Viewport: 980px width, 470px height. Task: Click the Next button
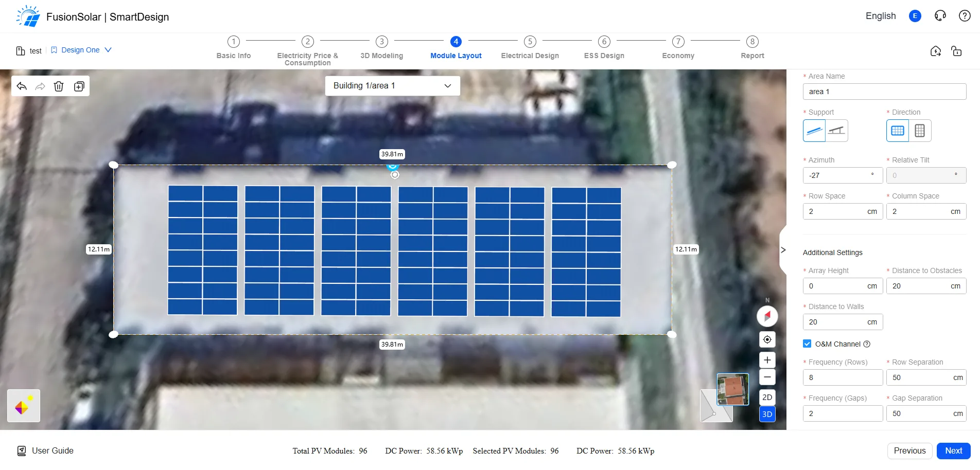(x=953, y=450)
